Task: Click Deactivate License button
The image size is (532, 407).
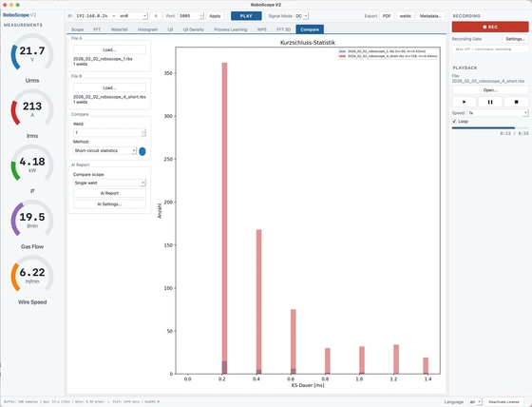Action: (x=503, y=402)
